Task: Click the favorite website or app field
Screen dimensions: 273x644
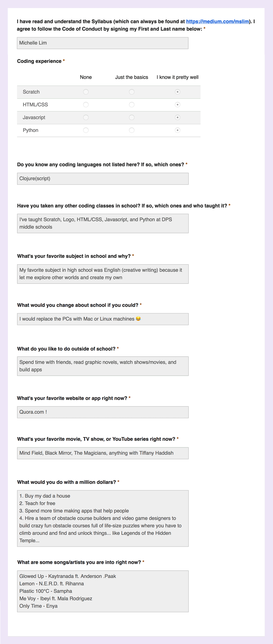Action: pyautogui.click(x=103, y=412)
